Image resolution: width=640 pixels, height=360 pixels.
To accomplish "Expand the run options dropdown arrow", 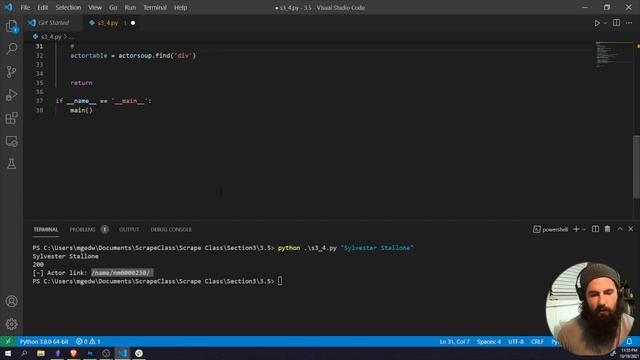I will (x=605, y=23).
